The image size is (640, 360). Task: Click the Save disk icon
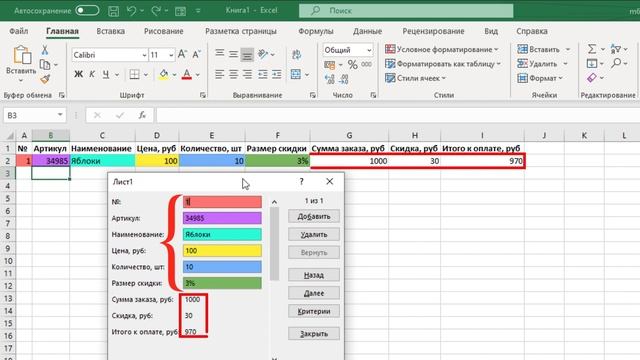113,11
